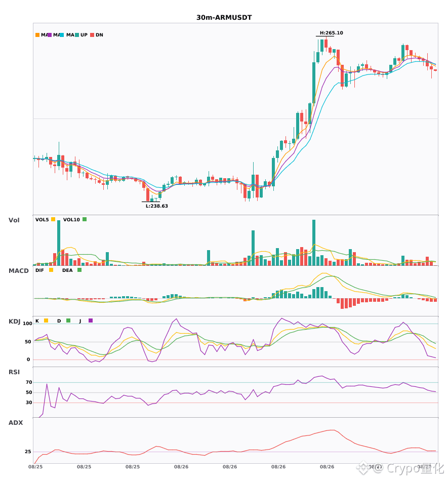This screenshot has height=481, width=448.
Task: Toggle the teal UP legend marker
Action: (x=77, y=35)
